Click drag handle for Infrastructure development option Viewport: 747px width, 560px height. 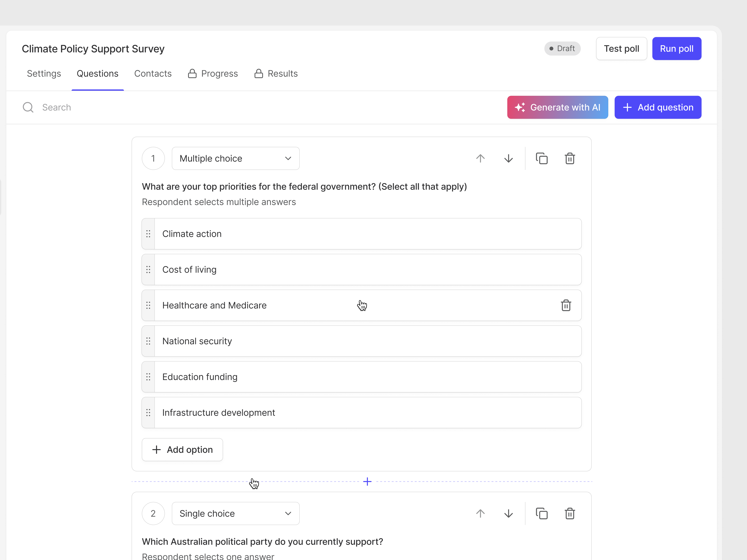148,412
